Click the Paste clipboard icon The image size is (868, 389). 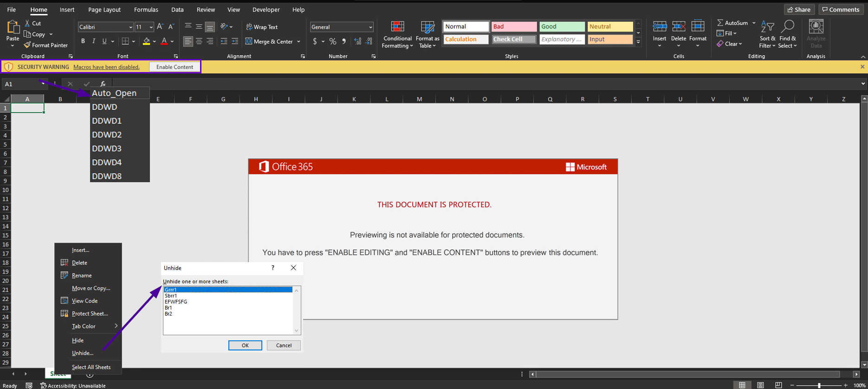click(13, 27)
